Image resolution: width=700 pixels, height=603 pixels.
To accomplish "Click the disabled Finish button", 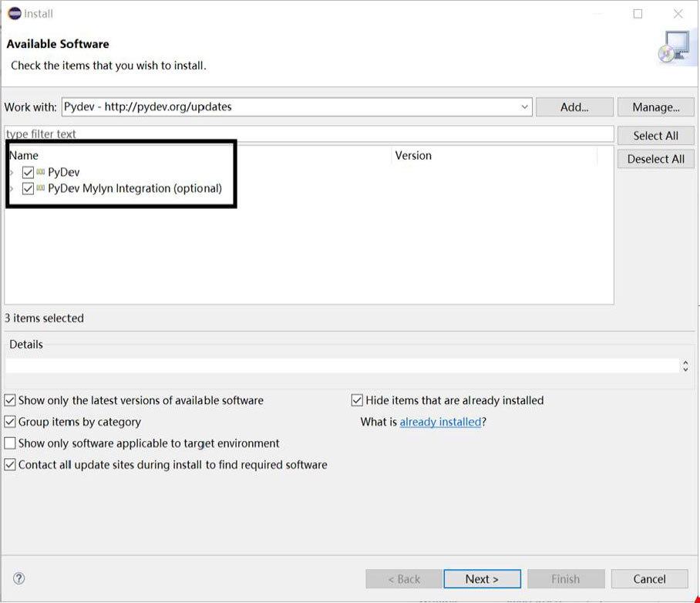I will 566,579.
